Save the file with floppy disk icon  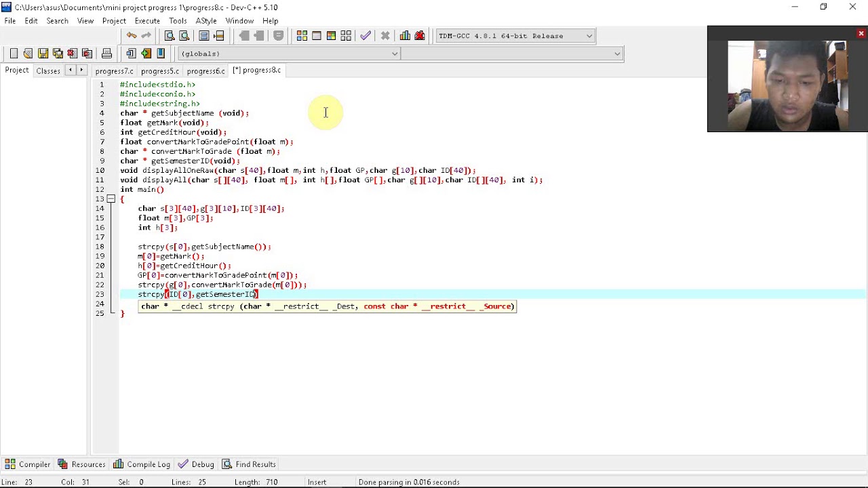(43, 54)
